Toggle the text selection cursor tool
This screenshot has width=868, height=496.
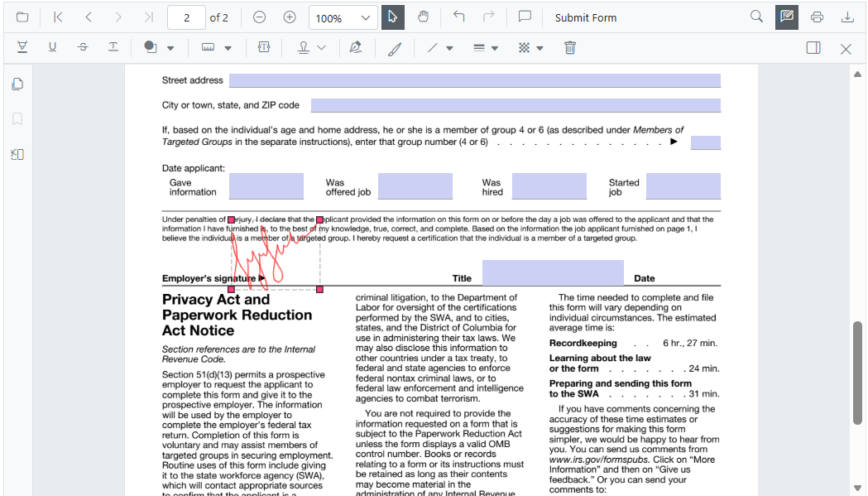[x=393, y=17]
